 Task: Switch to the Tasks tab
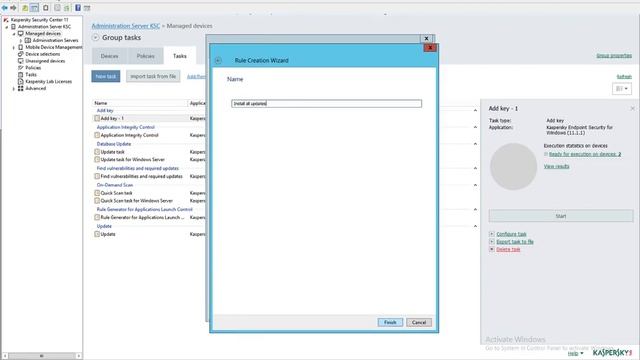pos(180,56)
